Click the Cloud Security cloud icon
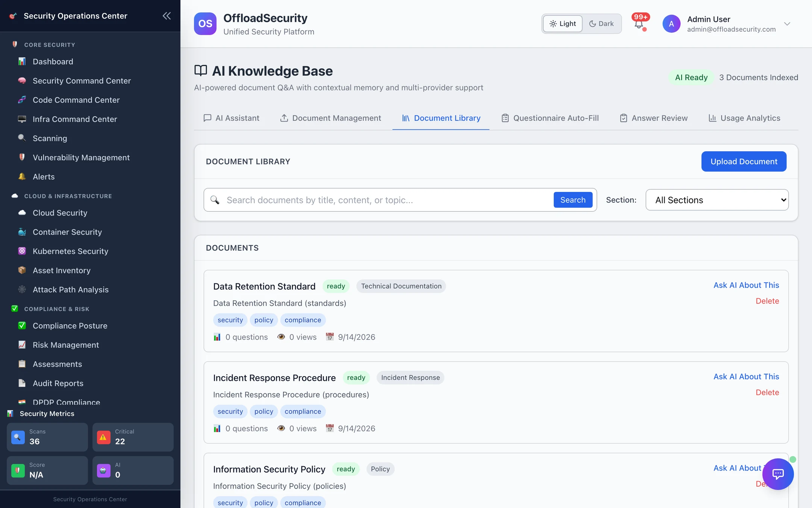The height and width of the screenshot is (508, 812). coord(22,213)
